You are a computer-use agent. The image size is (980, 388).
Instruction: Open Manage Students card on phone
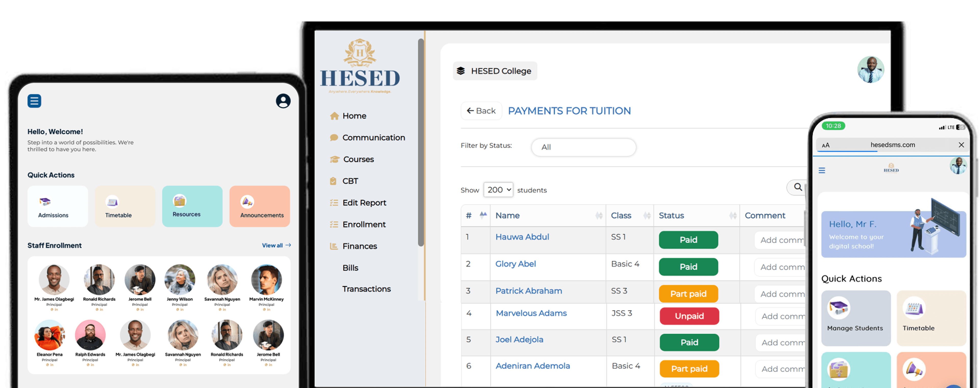tap(856, 318)
